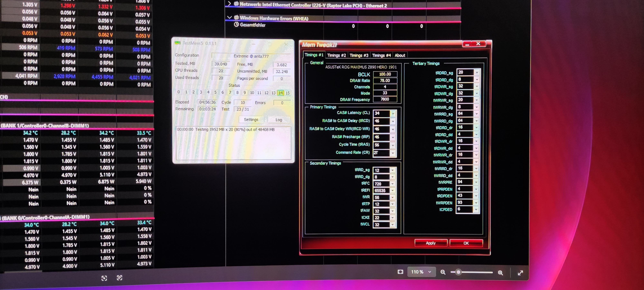Enter fullscreen with the expand arrows icon
This screenshot has width=644, height=290.
click(x=520, y=273)
